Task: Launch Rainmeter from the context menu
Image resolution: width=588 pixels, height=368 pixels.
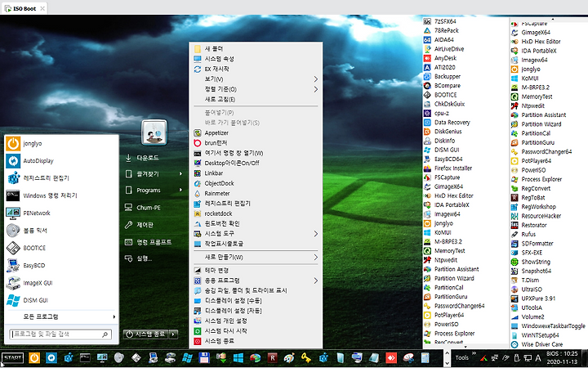Action: 256,193
